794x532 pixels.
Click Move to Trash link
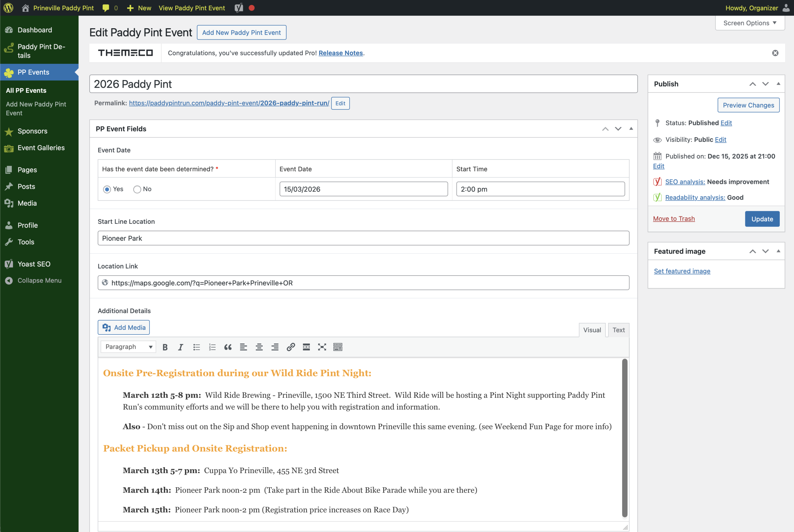[x=674, y=219]
